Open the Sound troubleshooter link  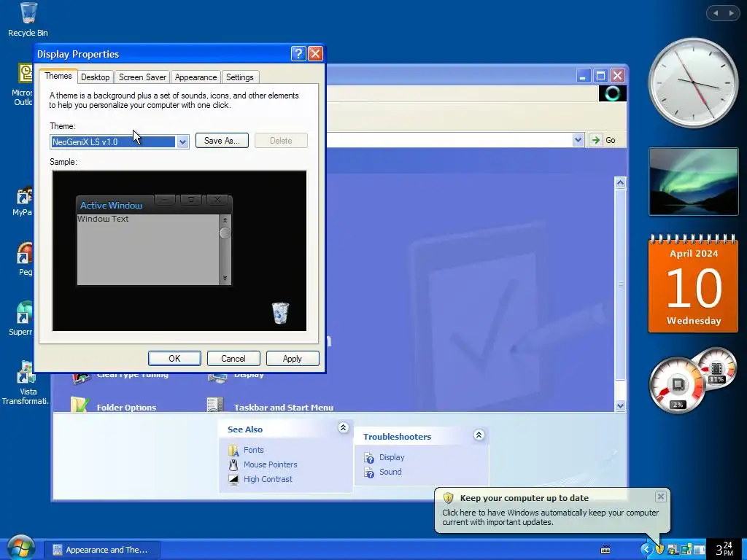(390, 472)
